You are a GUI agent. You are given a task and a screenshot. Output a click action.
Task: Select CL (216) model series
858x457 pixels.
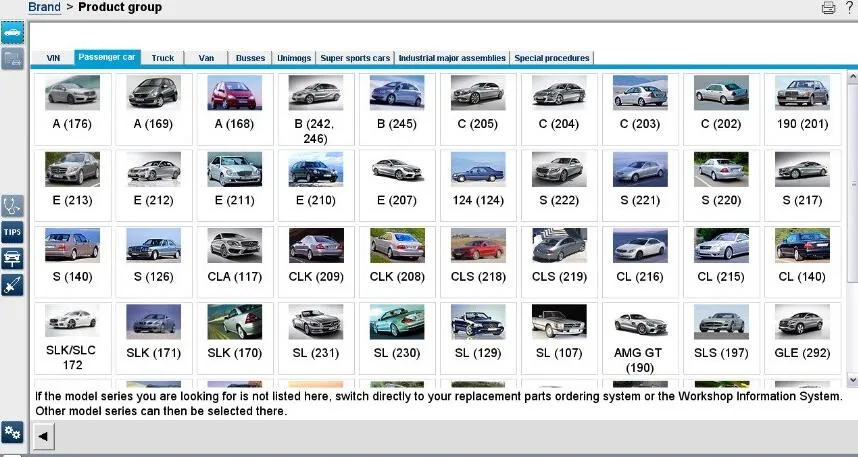click(x=640, y=262)
